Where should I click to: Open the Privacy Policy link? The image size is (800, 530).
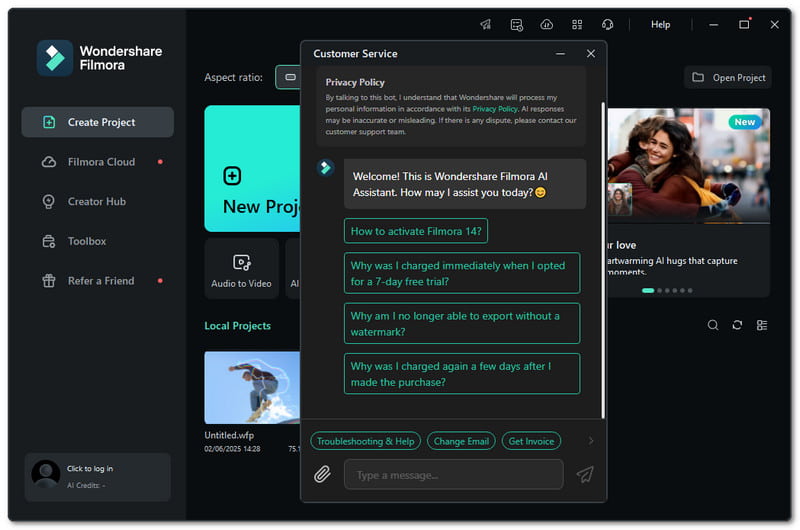[495, 109]
